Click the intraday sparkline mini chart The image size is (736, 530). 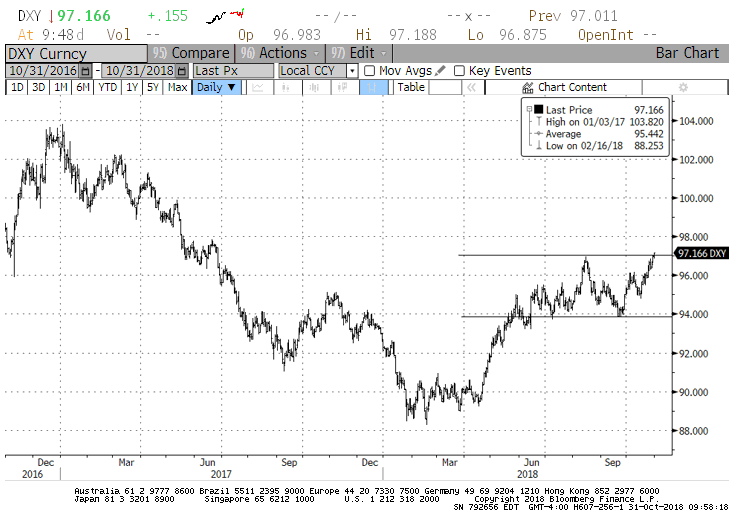226,16
